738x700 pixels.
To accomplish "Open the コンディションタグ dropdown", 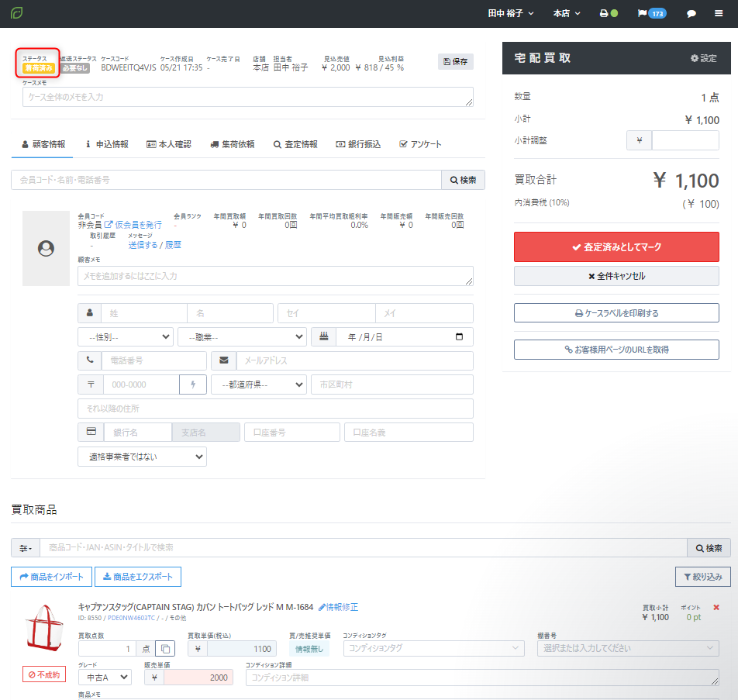I will pyautogui.click(x=433, y=648).
